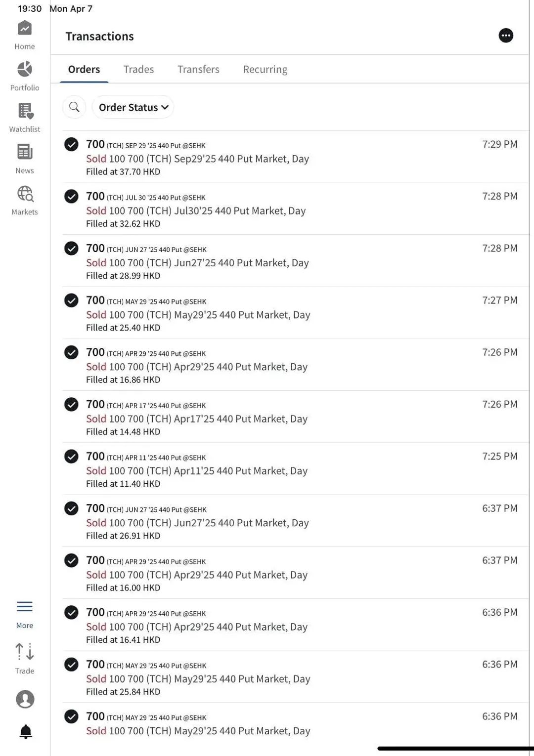Switch to the Transfers tab
This screenshot has width=534, height=756.
[x=198, y=69]
